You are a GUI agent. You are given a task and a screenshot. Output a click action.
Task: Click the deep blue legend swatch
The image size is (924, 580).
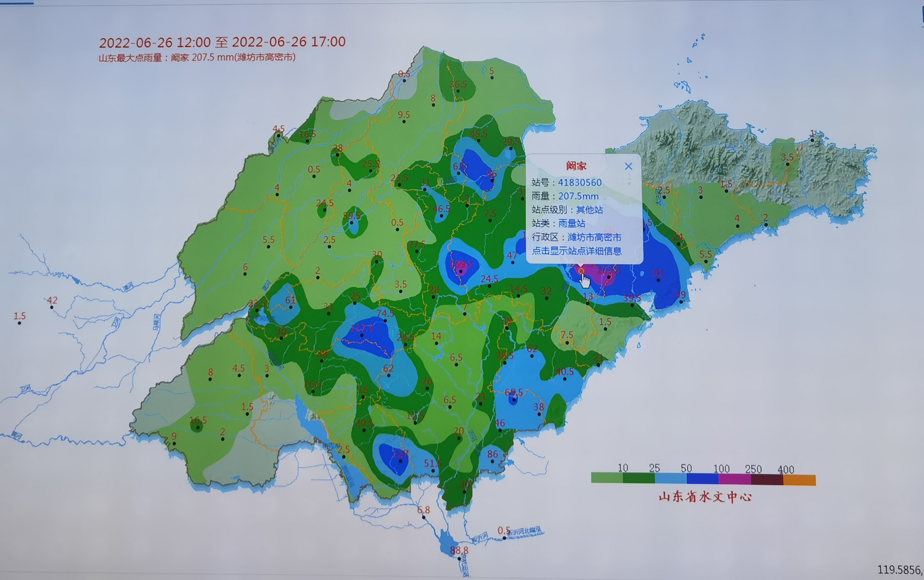click(703, 479)
